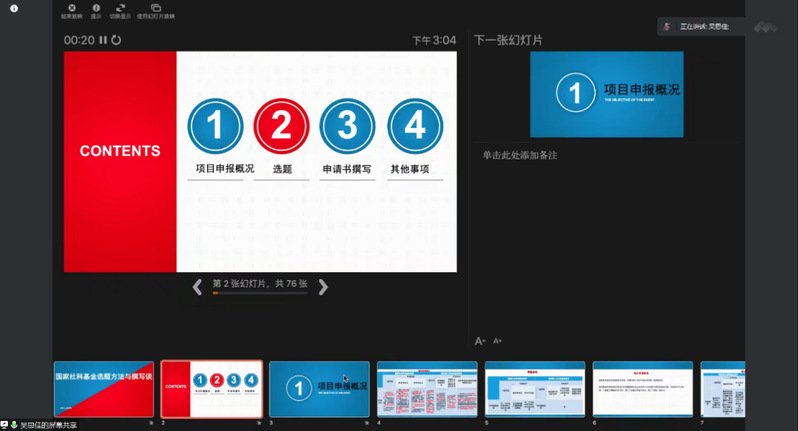Click the notes area '单击此处添加备注'
Viewport: 798px width, 431px height.
(520, 156)
